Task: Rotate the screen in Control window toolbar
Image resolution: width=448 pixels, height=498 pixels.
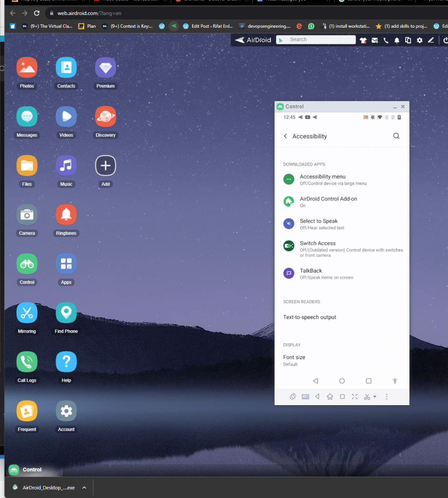Action: tap(293, 397)
